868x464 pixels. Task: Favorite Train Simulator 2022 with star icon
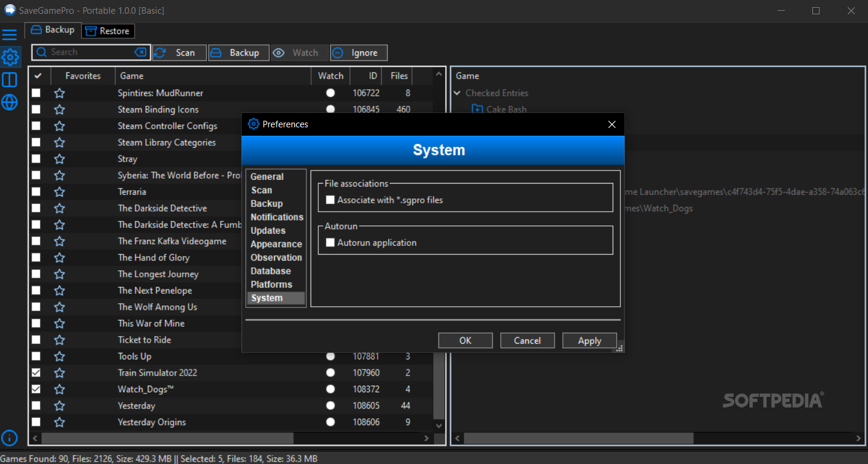pos(59,373)
